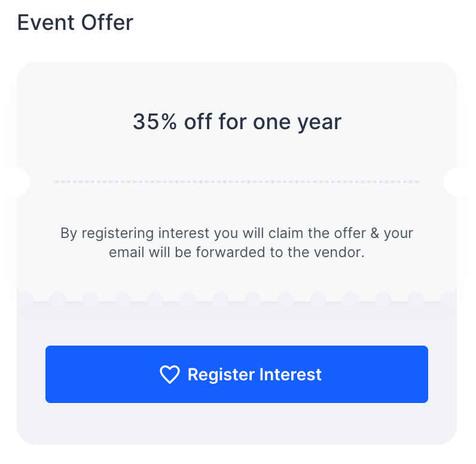Click the scalloped perforation edge of coupon
Screen dimensions: 476x464
click(x=237, y=299)
